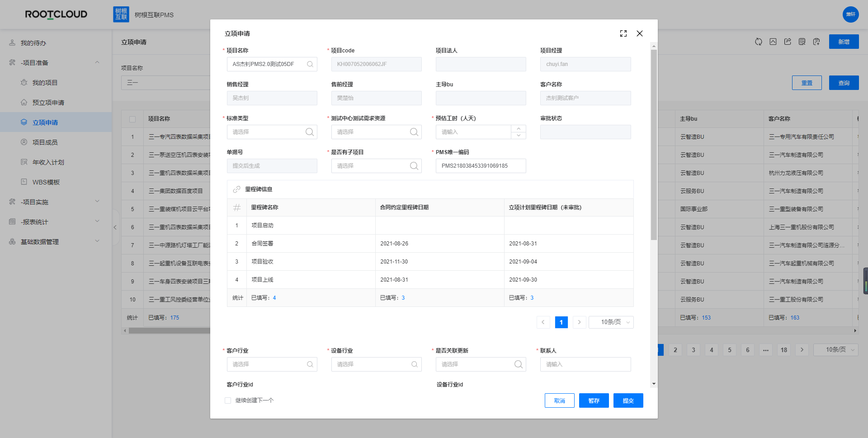Open the 是否有子项目 dropdown
The image size is (868, 438).
tap(376, 166)
